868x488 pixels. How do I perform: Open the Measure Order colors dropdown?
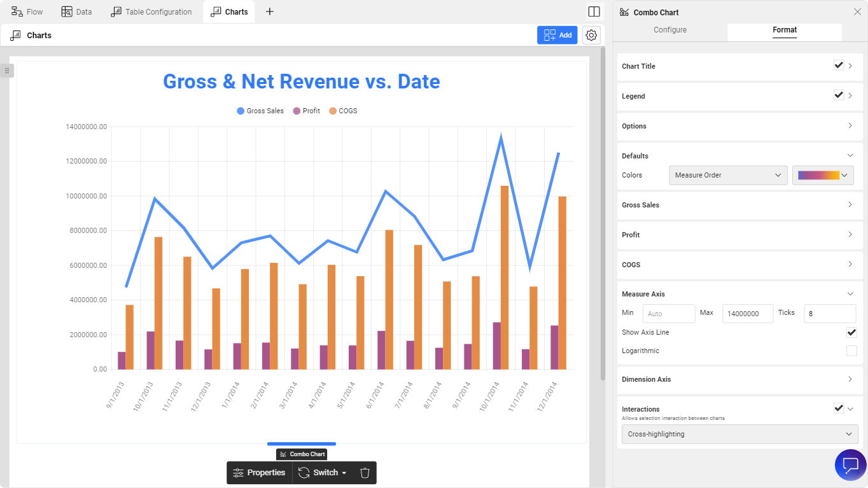coord(728,175)
